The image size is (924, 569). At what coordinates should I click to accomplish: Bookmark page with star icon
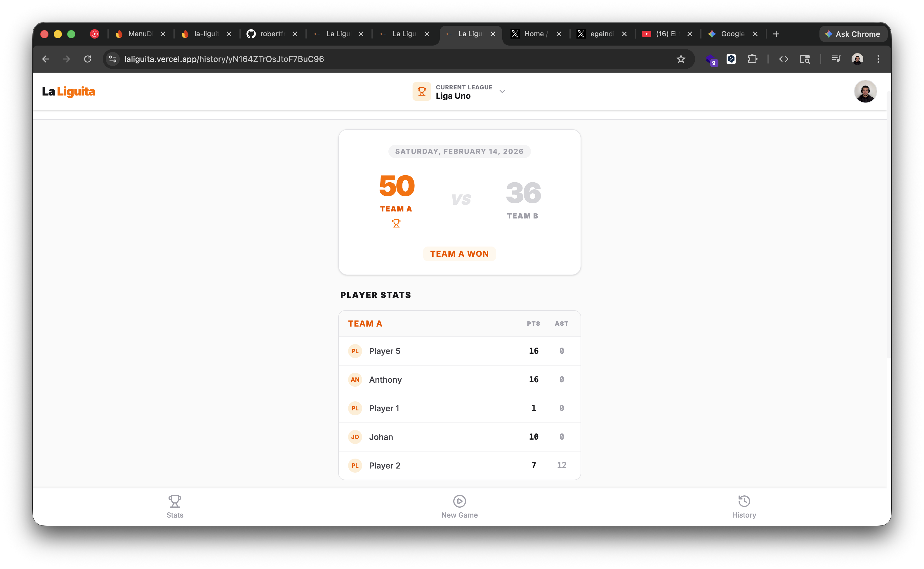(x=680, y=59)
